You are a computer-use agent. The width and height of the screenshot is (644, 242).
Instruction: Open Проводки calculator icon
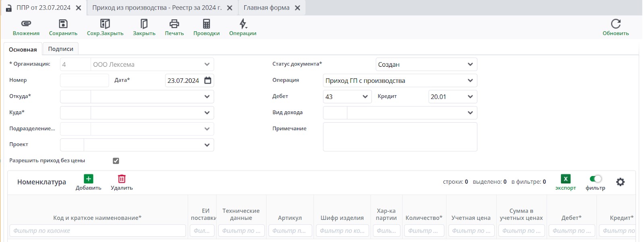[206, 24]
